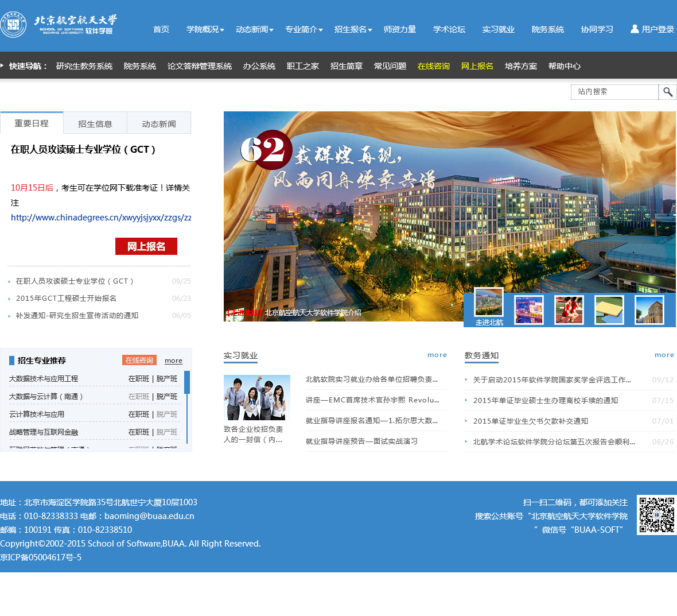Select the runners banner thumbnail

569,310
